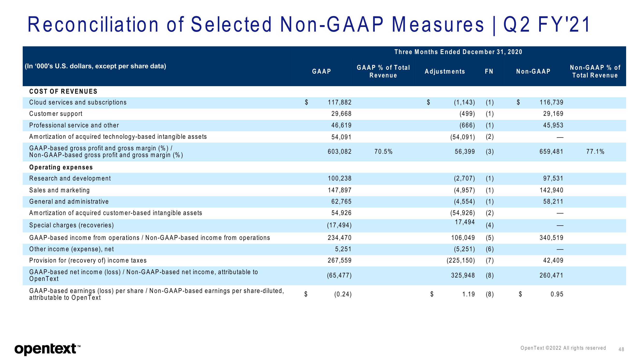This screenshot has height=362, width=644.
Task: Click Non-GAAP value 142,940
Action: click(551, 190)
